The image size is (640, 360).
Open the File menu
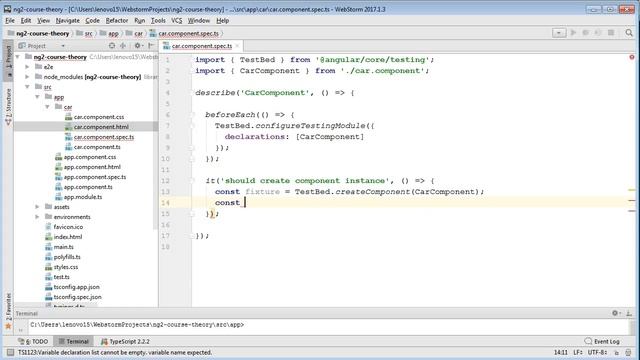[10, 20]
